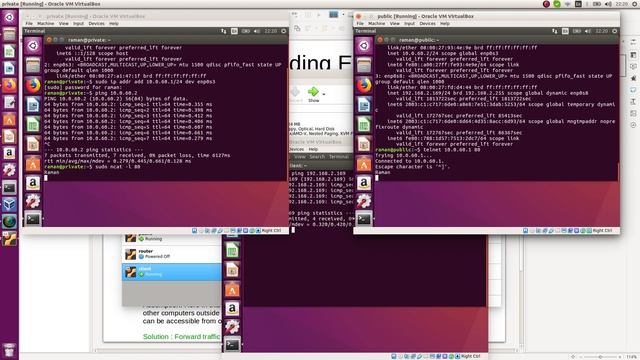The image size is (640, 360).
Task: Open Ubuntu Software in the private VM launcher
Action: coord(33,164)
